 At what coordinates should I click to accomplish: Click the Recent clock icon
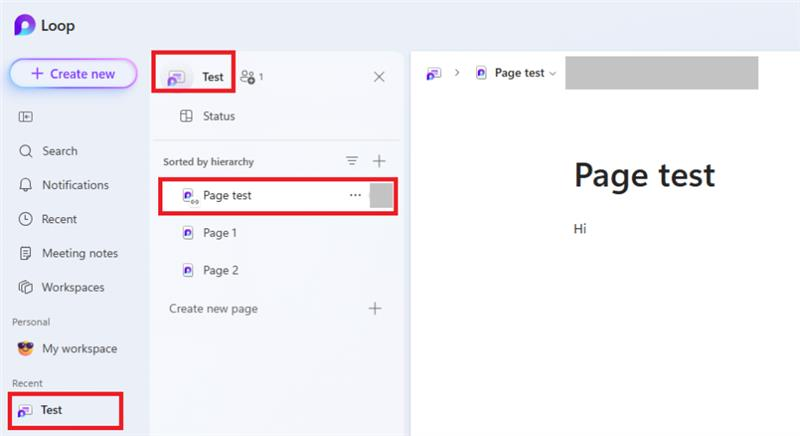26,219
